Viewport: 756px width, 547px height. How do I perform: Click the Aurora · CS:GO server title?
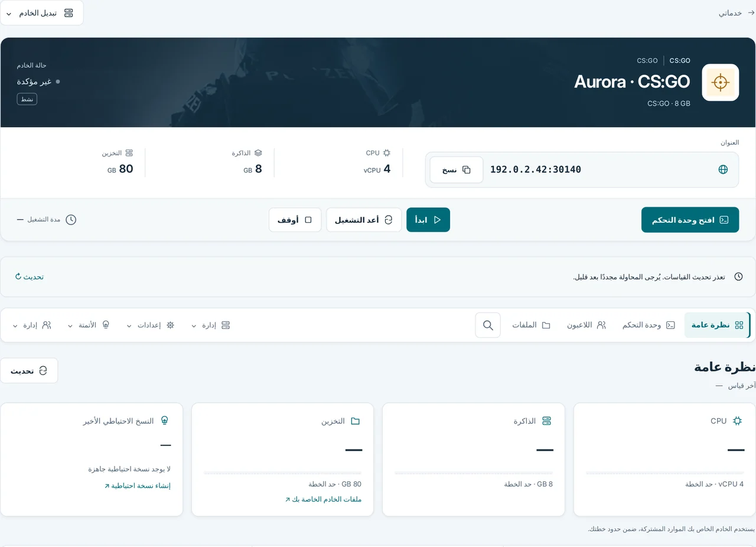click(632, 82)
